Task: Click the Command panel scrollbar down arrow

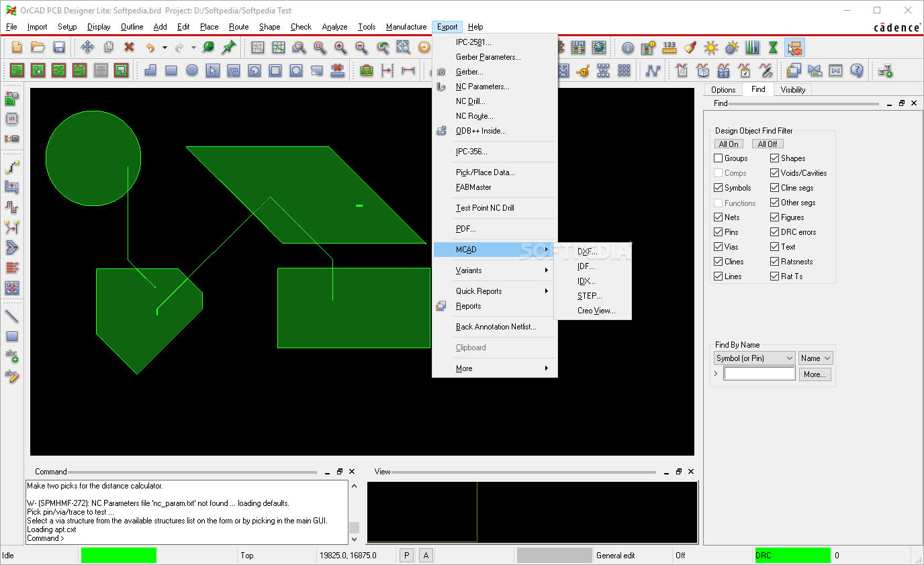Action: (354, 539)
